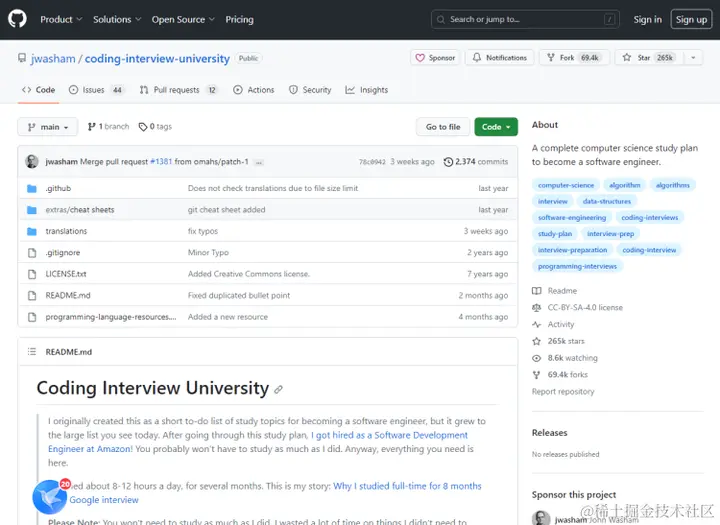View 69.4k forks sidebar link
Viewport: 720px width, 525px height.
tap(560, 375)
